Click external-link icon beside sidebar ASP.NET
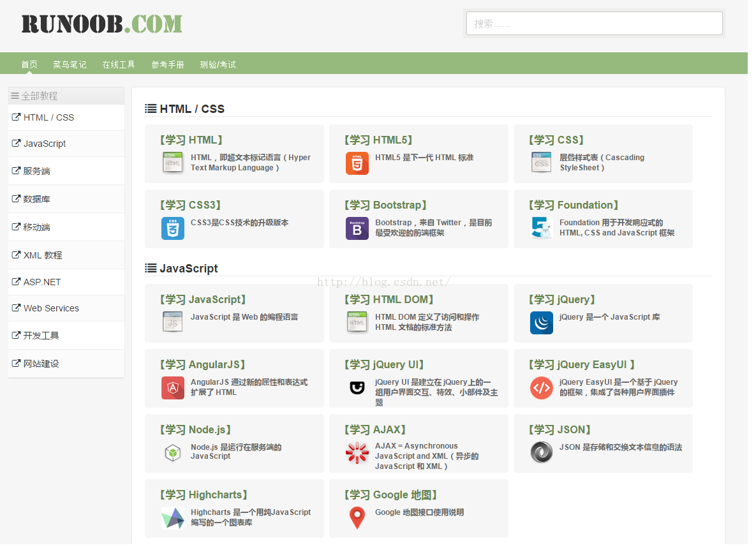Image resolution: width=756 pixels, height=550 pixels. pyautogui.click(x=17, y=285)
